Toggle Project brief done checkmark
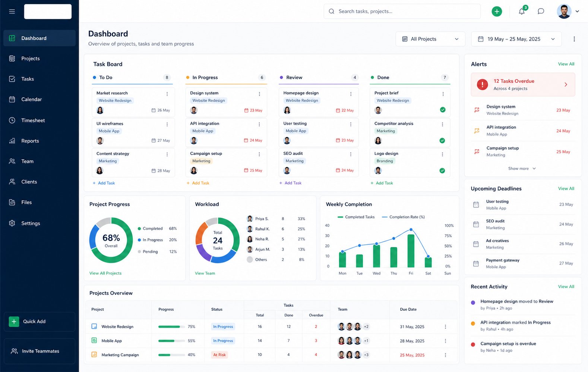This screenshot has height=372, width=588. (442, 110)
